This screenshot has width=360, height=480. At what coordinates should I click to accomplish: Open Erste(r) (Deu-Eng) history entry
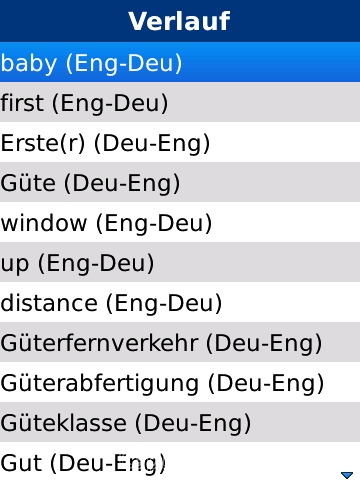pos(180,142)
